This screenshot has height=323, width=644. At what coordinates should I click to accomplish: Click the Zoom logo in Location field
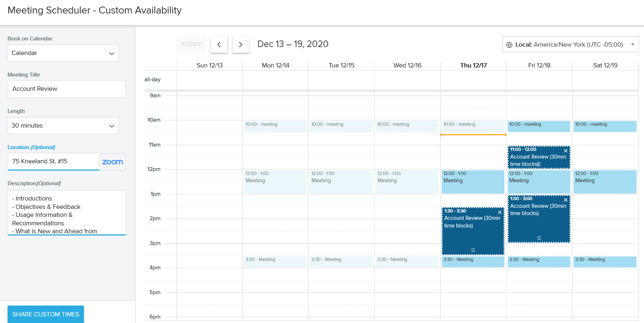tap(112, 162)
